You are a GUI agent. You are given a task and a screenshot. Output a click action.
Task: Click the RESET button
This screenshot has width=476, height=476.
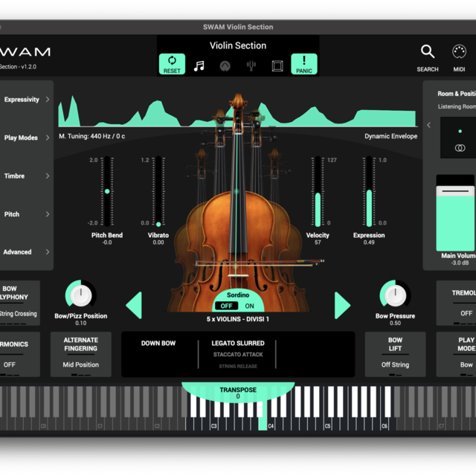tap(172, 64)
